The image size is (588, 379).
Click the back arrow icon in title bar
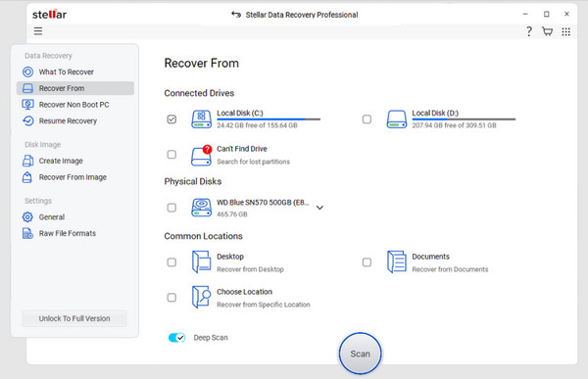236,15
